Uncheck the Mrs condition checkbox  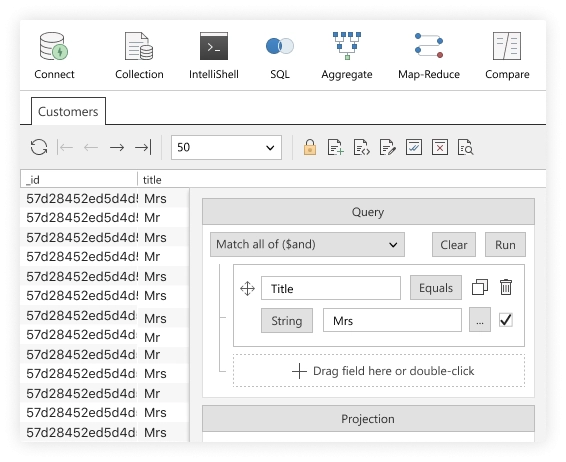[x=505, y=320]
